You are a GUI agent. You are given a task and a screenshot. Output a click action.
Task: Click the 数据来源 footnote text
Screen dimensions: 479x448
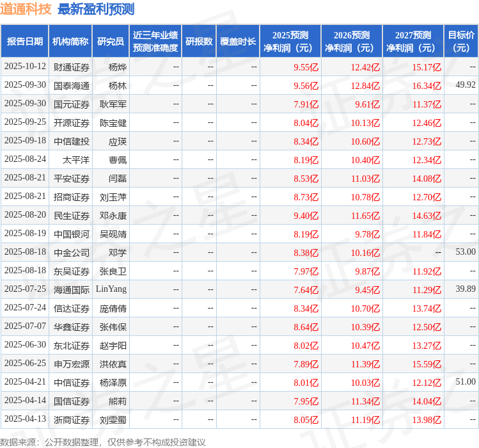(x=102, y=442)
